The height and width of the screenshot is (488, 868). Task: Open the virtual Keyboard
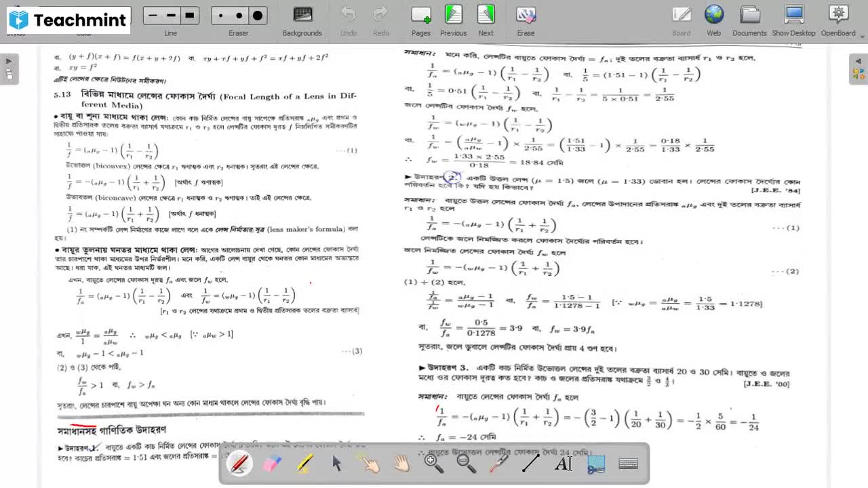629,464
